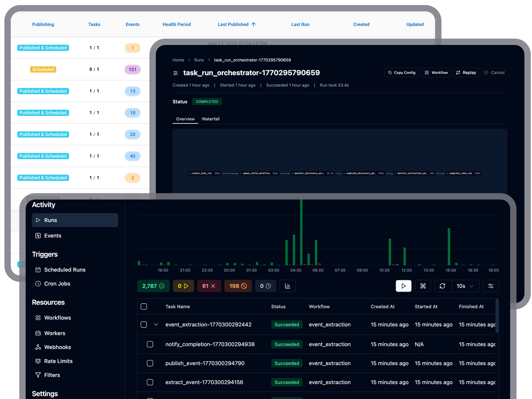This screenshot has width=532, height=399.
Task: Sort by Tasks column header
Action: (94, 24)
